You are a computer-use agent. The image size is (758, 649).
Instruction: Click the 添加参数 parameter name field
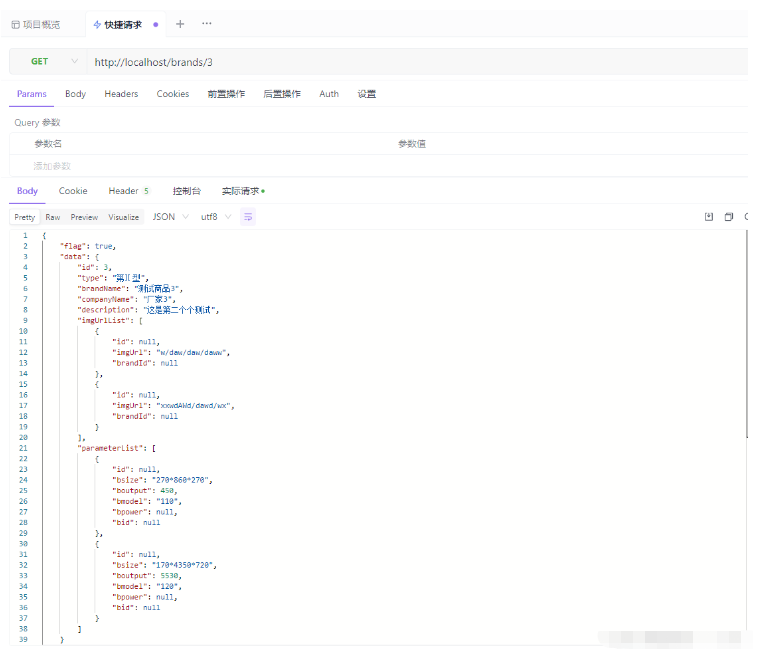[52, 166]
